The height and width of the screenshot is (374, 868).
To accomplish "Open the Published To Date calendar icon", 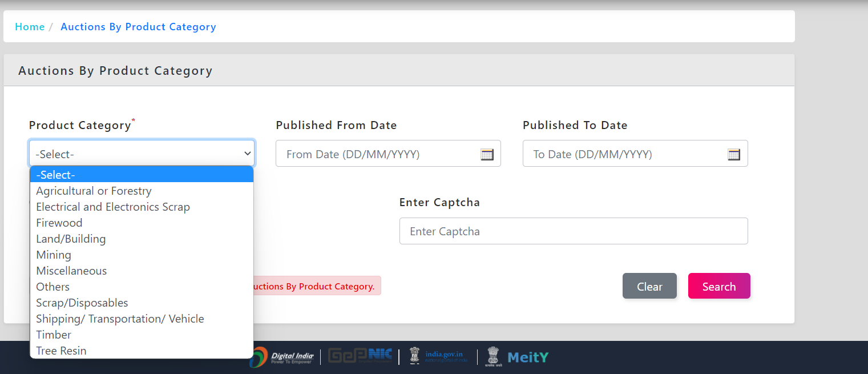I will coord(733,154).
